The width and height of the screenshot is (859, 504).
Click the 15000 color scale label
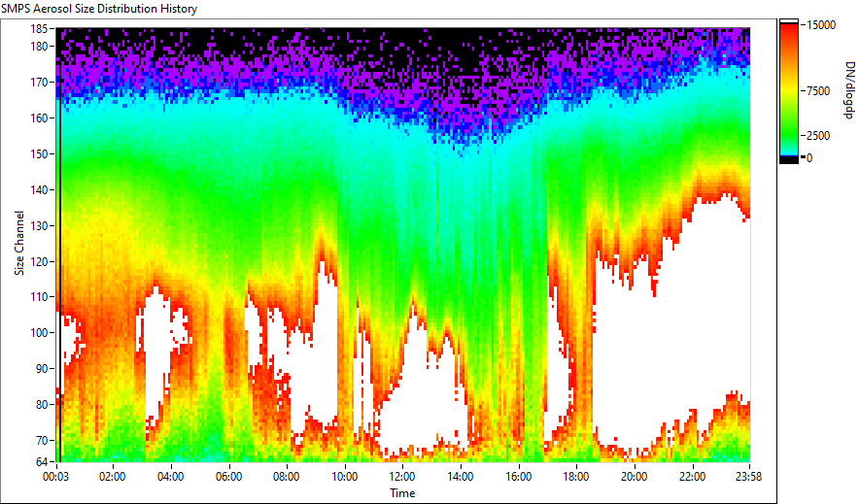point(821,25)
